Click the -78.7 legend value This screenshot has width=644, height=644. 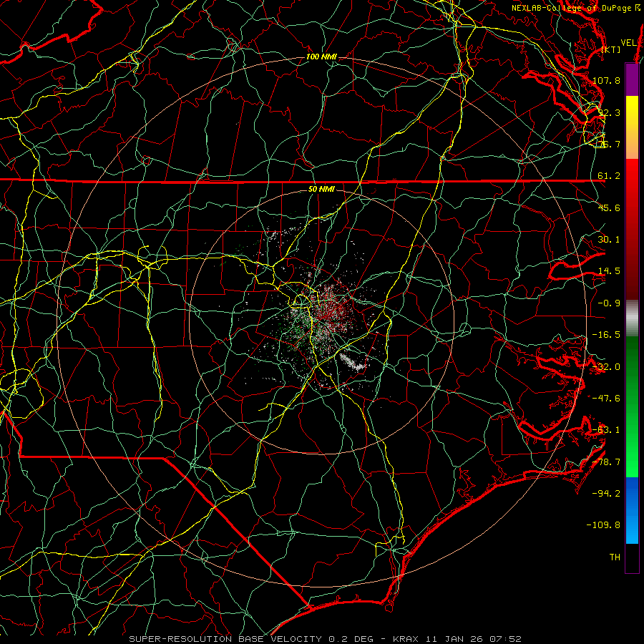point(606,462)
